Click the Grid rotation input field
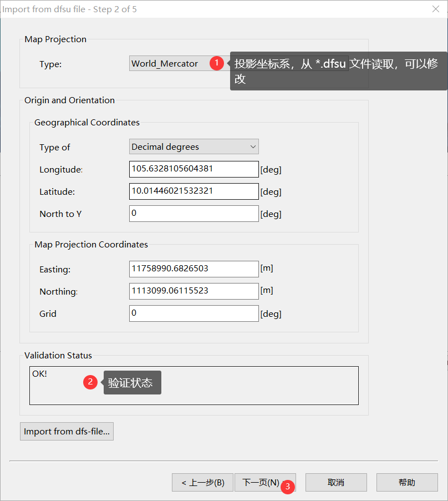 coord(194,313)
